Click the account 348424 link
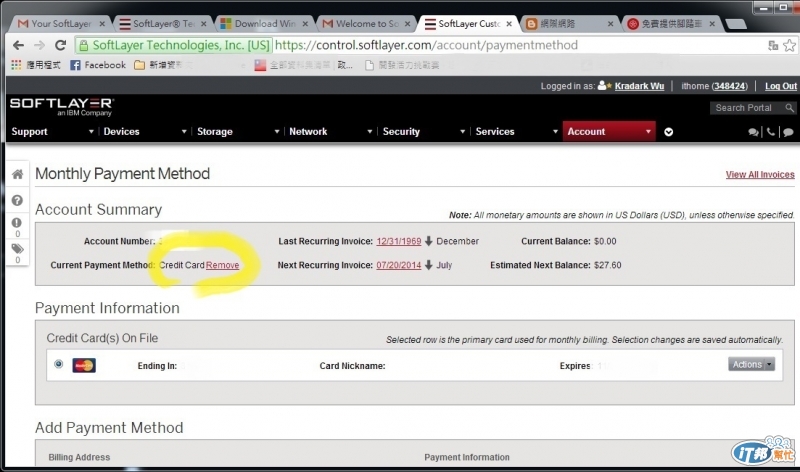Image resolution: width=800 pixels, height=472 pixels. coord(729,86)
